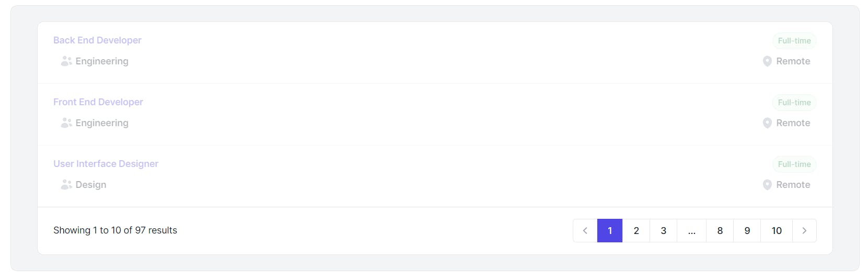The height and width of the screenshot is (279, 868).
Task: Click the previous page chevron arrow
Action: [585, 231]
